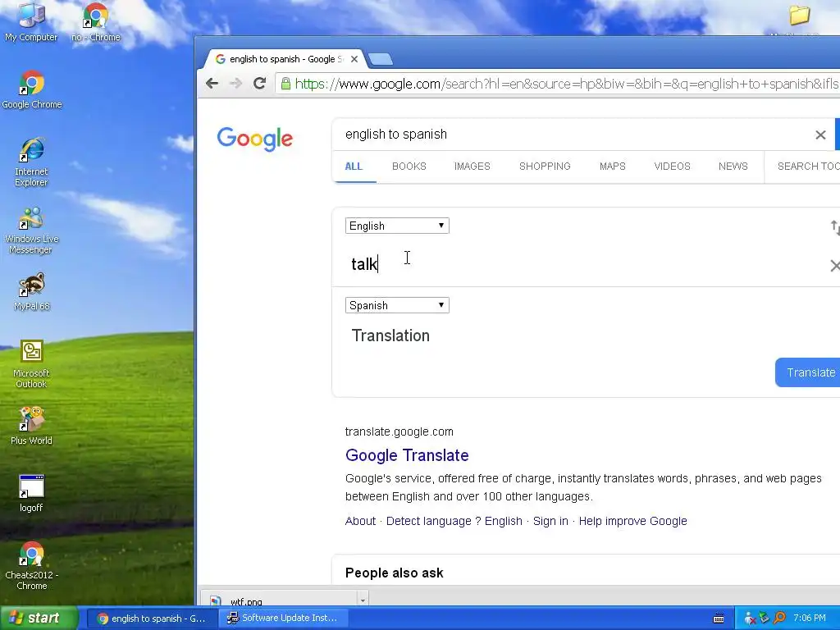Viewport: 840px width, 630px height.
Task: Open Internet Explorer desktop shortcut
Action: (31, 162)
